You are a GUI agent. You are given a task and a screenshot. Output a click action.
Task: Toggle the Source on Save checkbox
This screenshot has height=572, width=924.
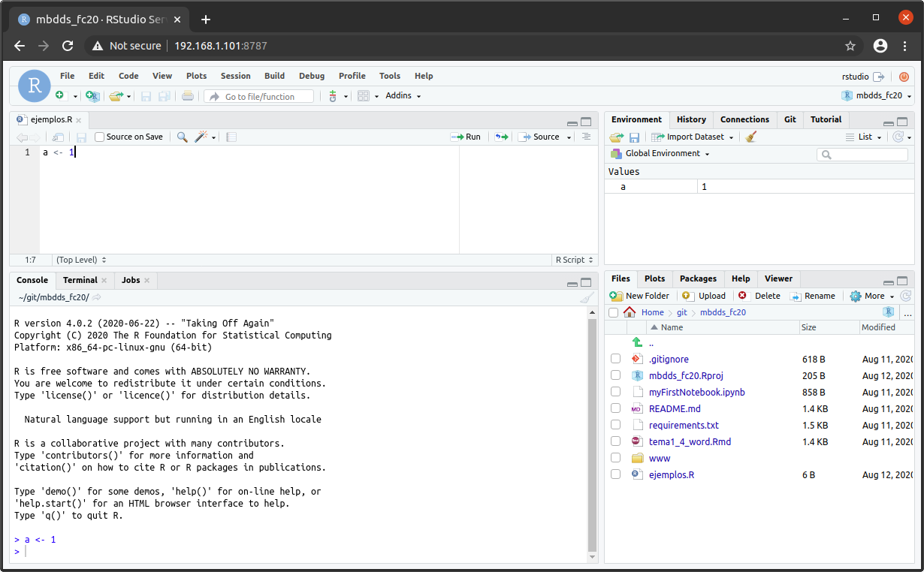point(99,137)
